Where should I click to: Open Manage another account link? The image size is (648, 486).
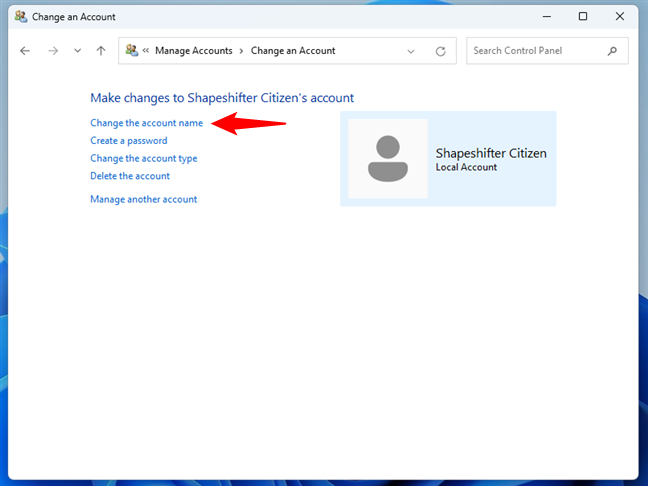click(144, 199)
